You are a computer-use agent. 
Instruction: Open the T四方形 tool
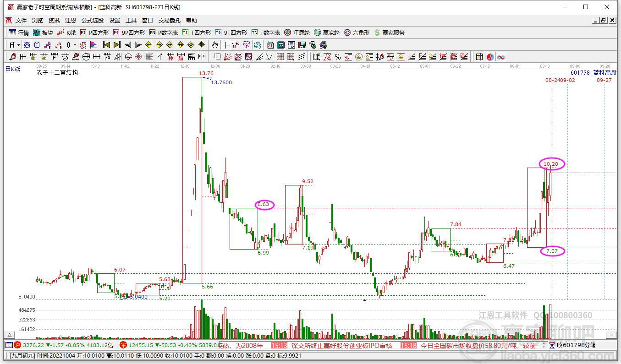click(197, 33)
